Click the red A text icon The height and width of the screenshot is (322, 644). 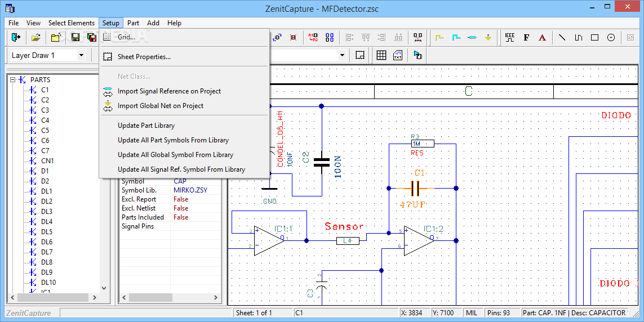coord(542,37)
